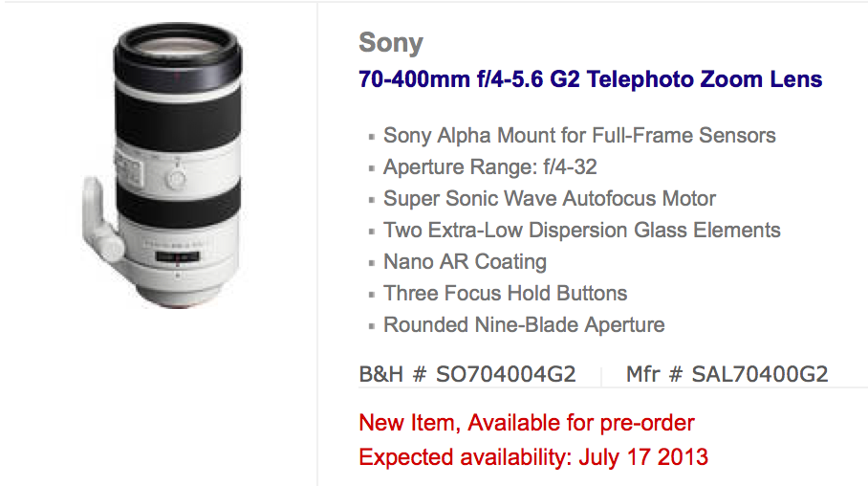This screenshot has width=868, height=486.
Task: Click the Sony brand name heading
Action: (x=391, y=43)
